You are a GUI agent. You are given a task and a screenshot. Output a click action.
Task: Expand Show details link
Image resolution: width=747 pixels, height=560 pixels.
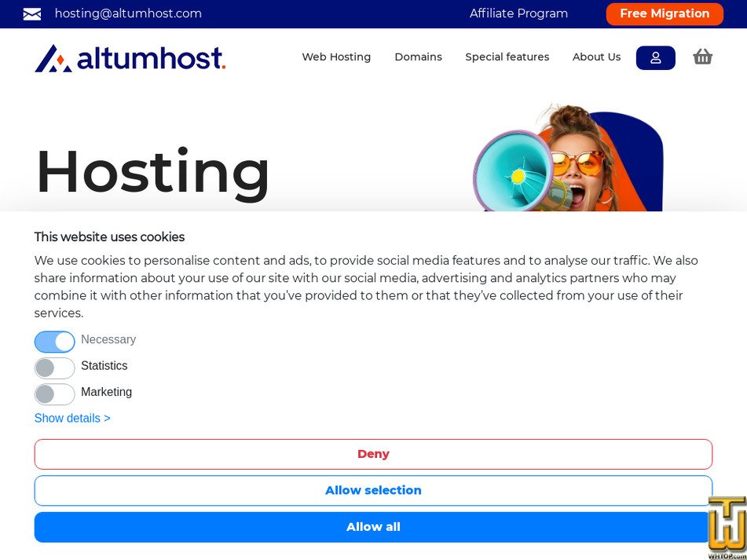tap(72, 418)
